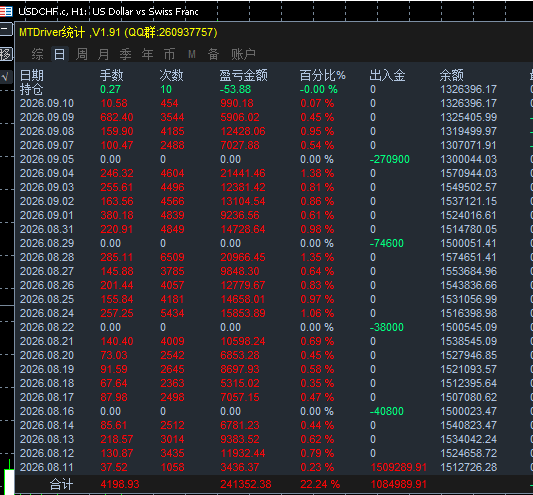Viewport: 533px width, 495px height.
Task: Show the 年 yearly statistics tab
Action: tap(148, 54)
